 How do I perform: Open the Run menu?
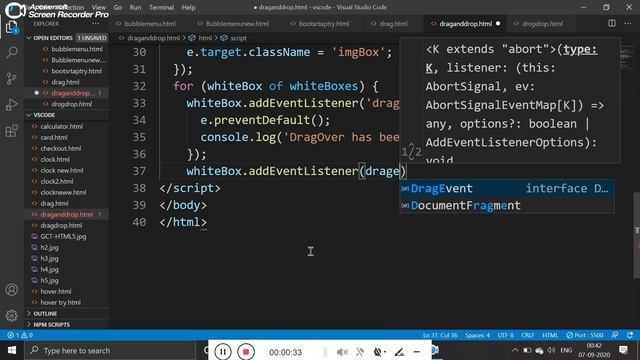(x=135, y=7)
